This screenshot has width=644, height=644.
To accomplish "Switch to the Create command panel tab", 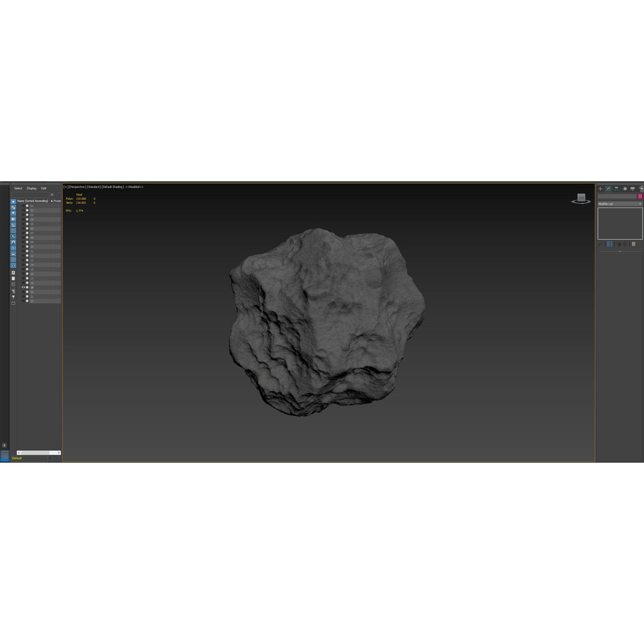I will (600, 188).
